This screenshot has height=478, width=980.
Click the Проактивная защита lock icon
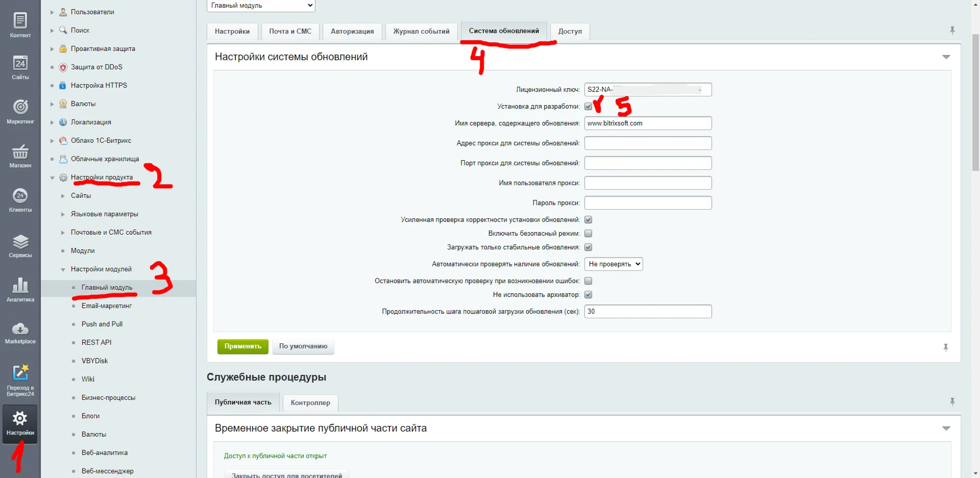pos(63,48)
